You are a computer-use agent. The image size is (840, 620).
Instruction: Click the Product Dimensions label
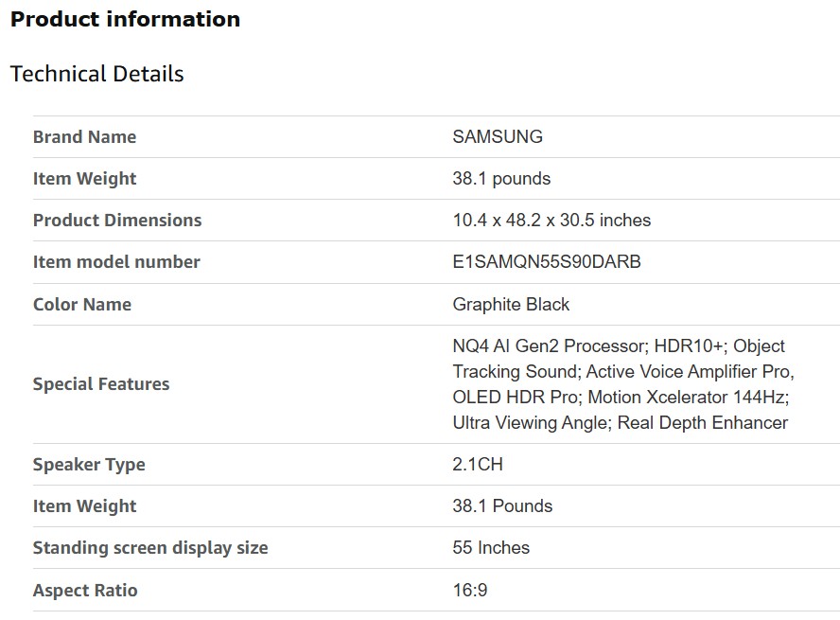pyautogui.click(x=117, y=221)
